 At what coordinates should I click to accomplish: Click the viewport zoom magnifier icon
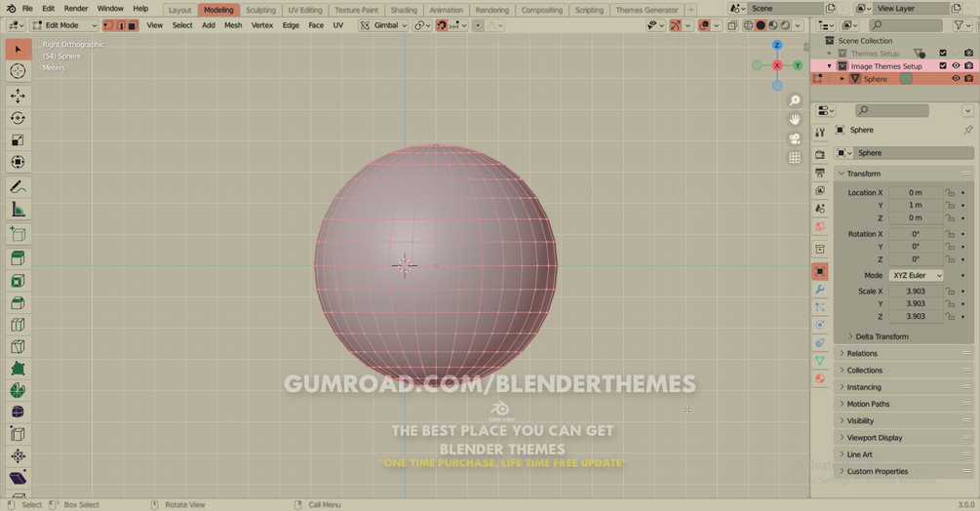coord(795,100)
